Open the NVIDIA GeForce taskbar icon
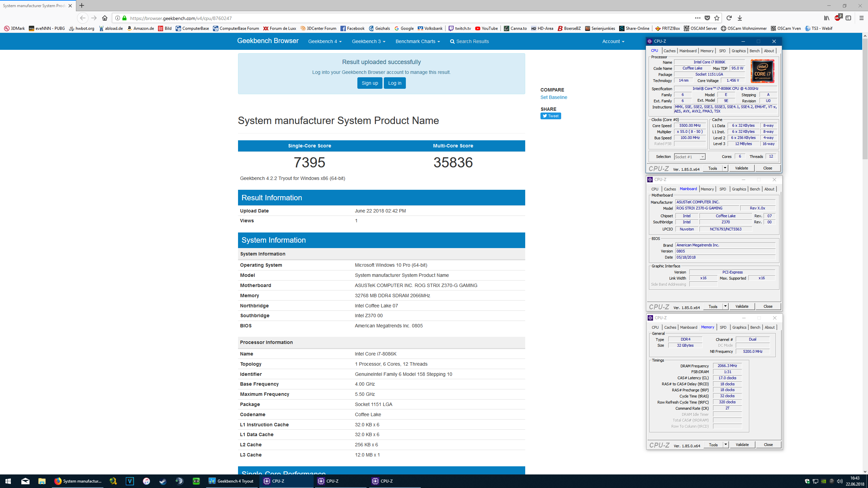This screenshot has height=488, width=868. pyautogui.click(x=196, y=481)
